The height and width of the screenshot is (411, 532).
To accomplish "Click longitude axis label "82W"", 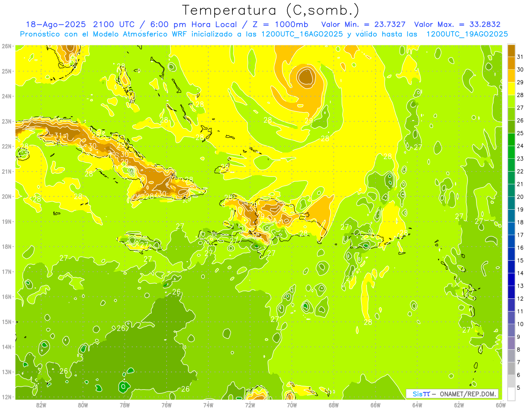I will click(x=41, y=404).
